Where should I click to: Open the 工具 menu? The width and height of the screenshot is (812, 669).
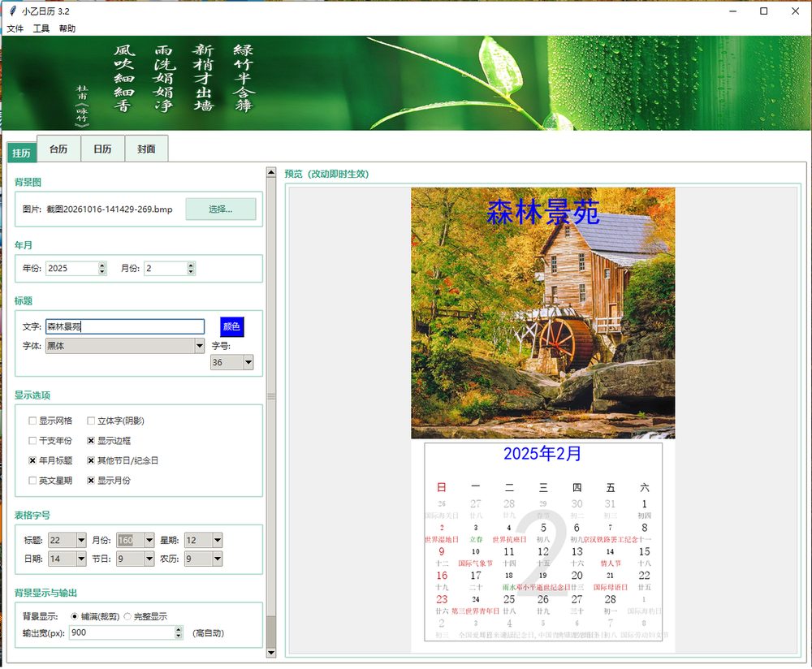(41, 28)
